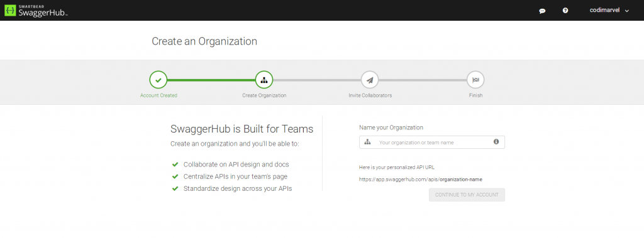Click checkmark beside Collaborate on API design
Viewport: 644px width, 238px height.
click(x=175, y=165)
